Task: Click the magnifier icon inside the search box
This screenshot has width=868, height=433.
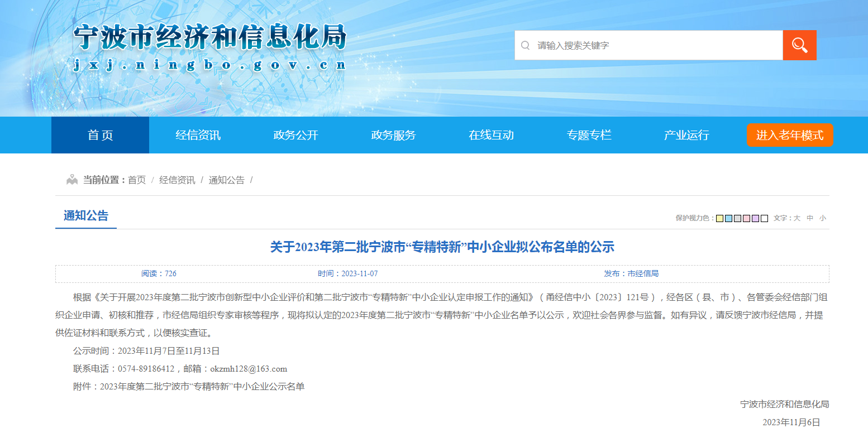Action: coord(525,45)
